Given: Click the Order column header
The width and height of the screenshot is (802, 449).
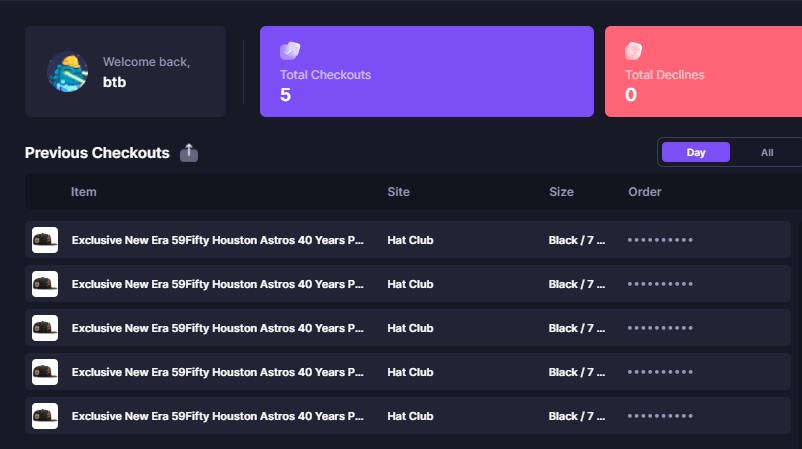Looking at the screenshot, I should click(x=644, y=192).
